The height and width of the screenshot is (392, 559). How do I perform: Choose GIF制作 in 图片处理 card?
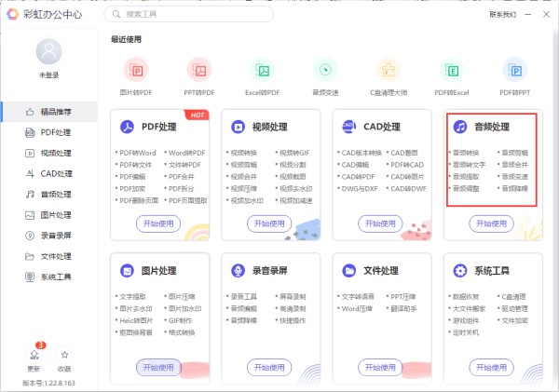[x=181, y=320]
